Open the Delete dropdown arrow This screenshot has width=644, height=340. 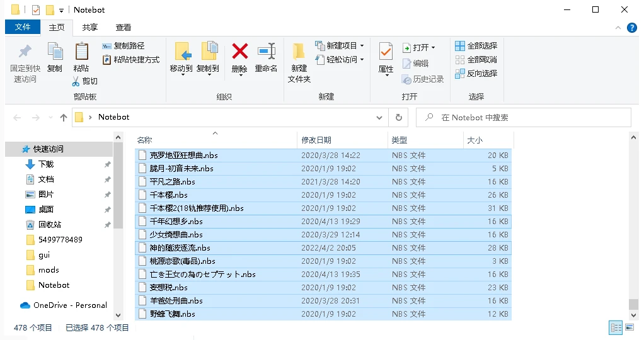pyautogui.click(x=240, y=76)
